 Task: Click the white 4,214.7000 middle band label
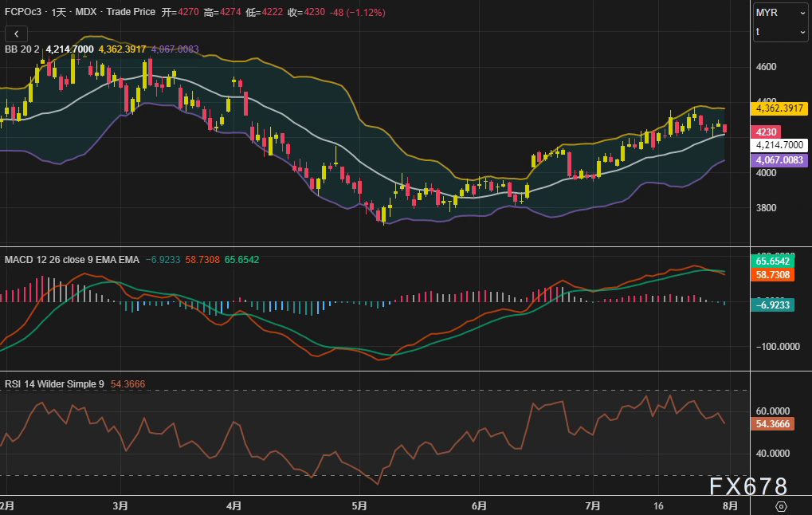click(x=780, y=146)
